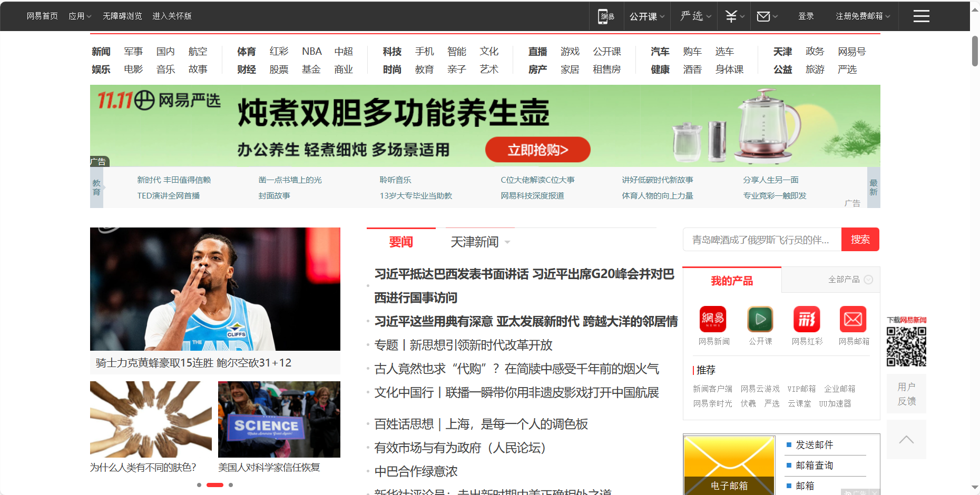
Task: Open the 公开课 green play icon
Action: click(x=760, y=319)
